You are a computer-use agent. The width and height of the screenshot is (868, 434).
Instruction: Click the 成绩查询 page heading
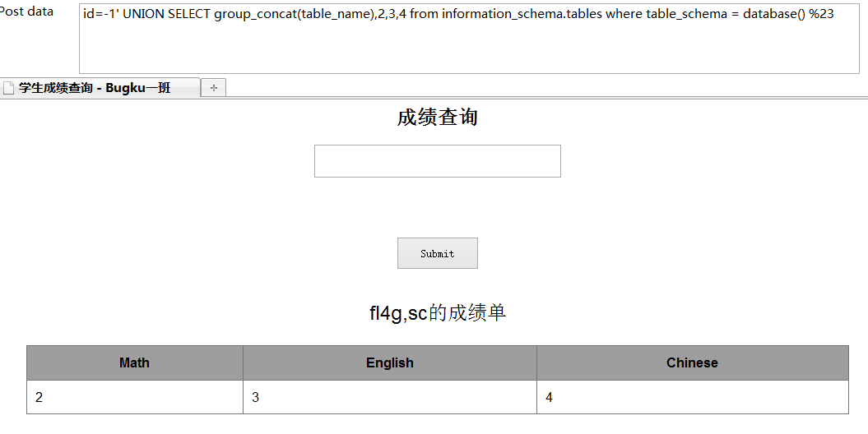[438, 118]
